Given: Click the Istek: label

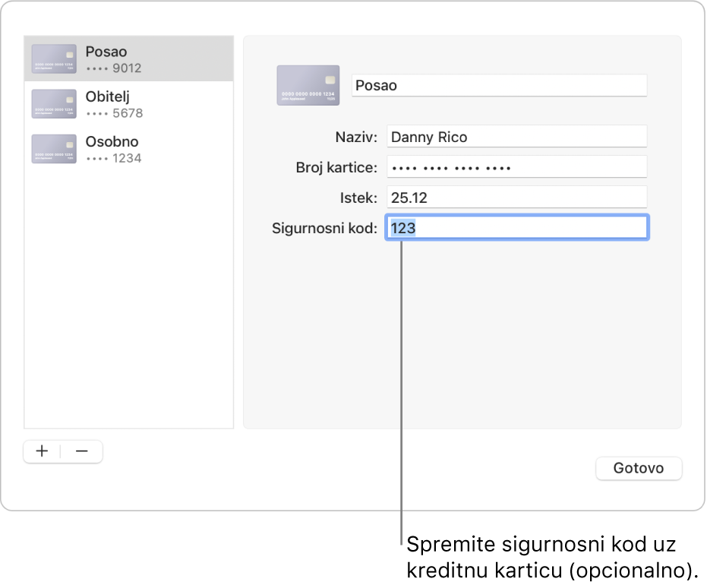Looking at the screenshot, I should [358, 198].
